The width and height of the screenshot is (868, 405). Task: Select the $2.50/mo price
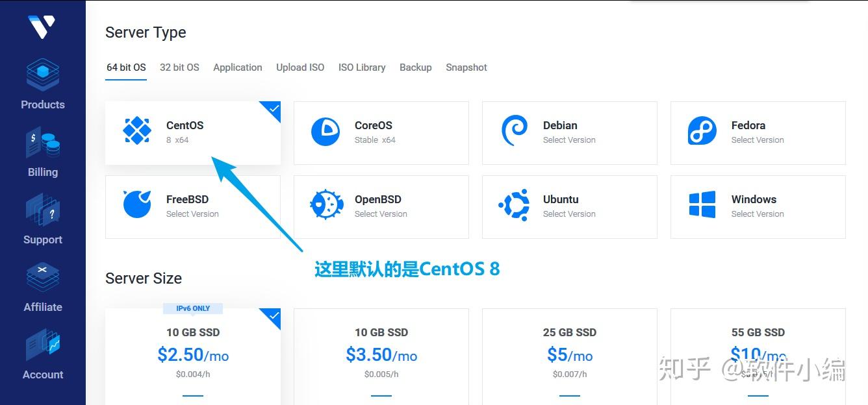click(193, 355)
